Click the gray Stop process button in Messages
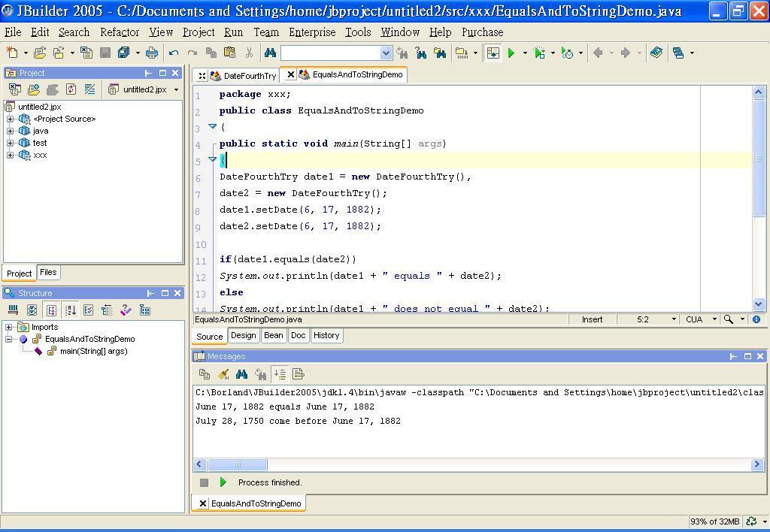 205,482
